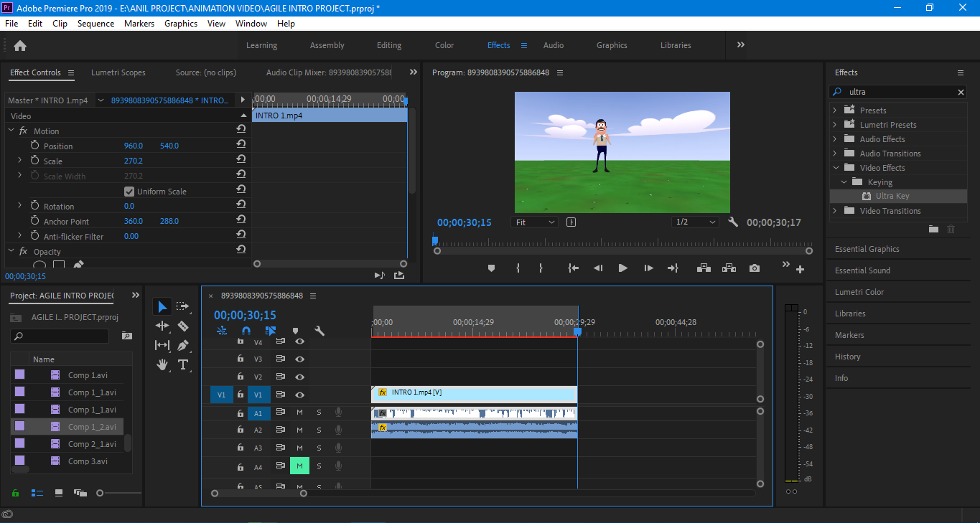Open timeline wrench display settings
The height and width of the screenshot is (523, 980).
click(x=319, y=331)
